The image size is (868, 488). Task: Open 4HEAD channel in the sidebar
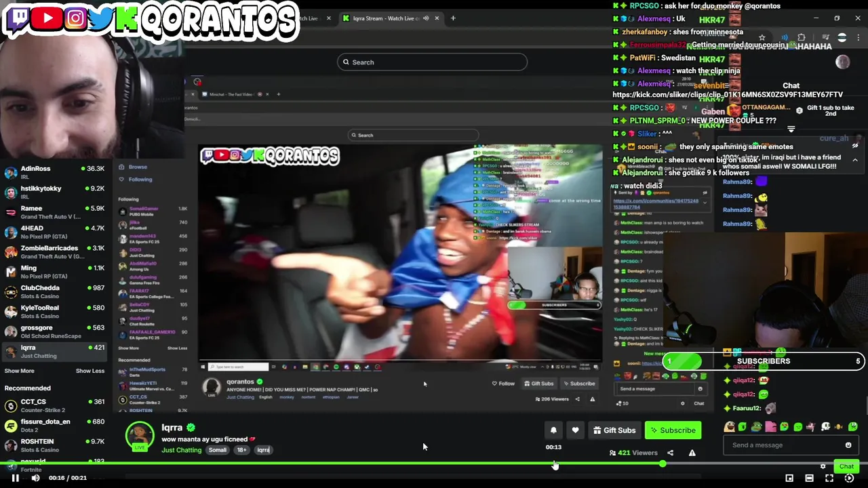56,232
